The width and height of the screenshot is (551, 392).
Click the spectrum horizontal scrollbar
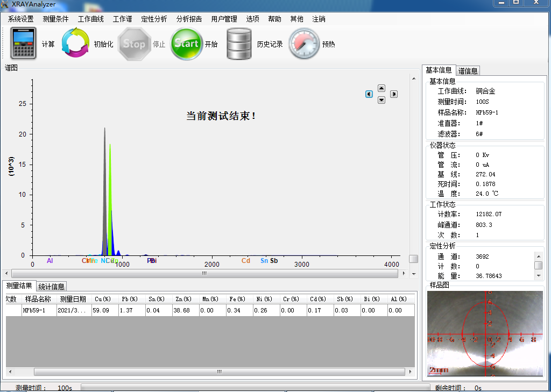(x=204, y=273)
